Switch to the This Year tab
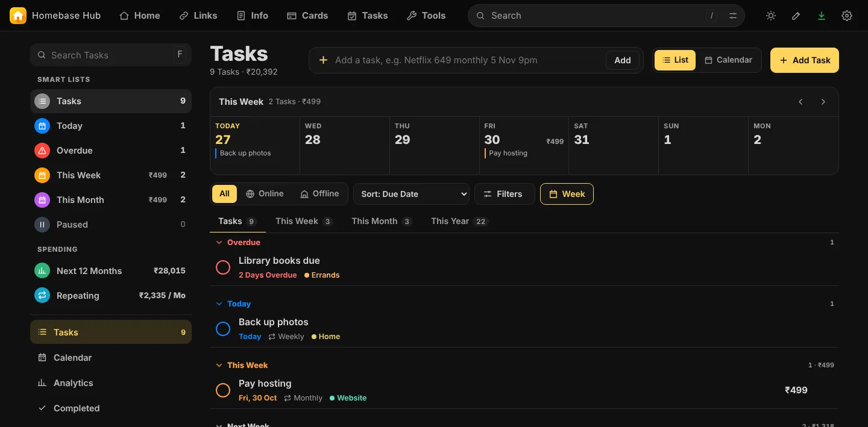The image size is (868, 427). click(x=459, y=222)
